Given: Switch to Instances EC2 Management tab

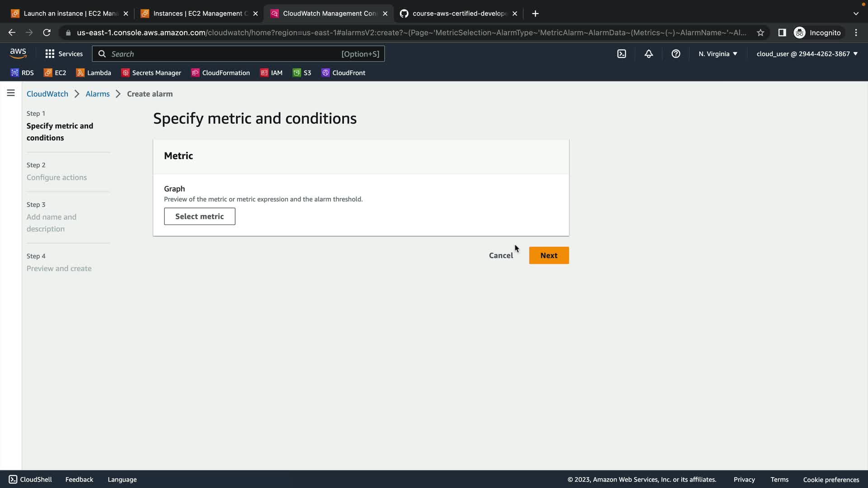Looking at the screenshot, I should pyautogui.click(x=197, y=14).
